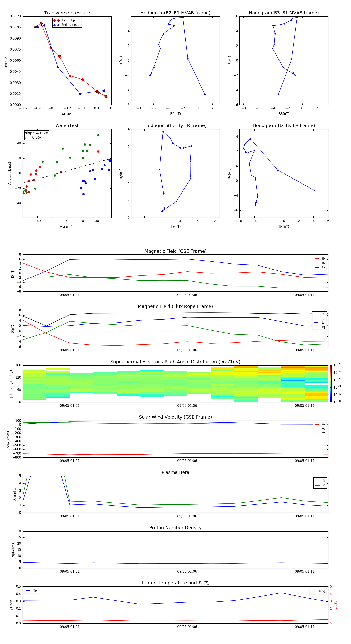Select the red "Te/Tp" legend entry
The width and height of the screenshot is (351, 644).
[x=318, y=591]
